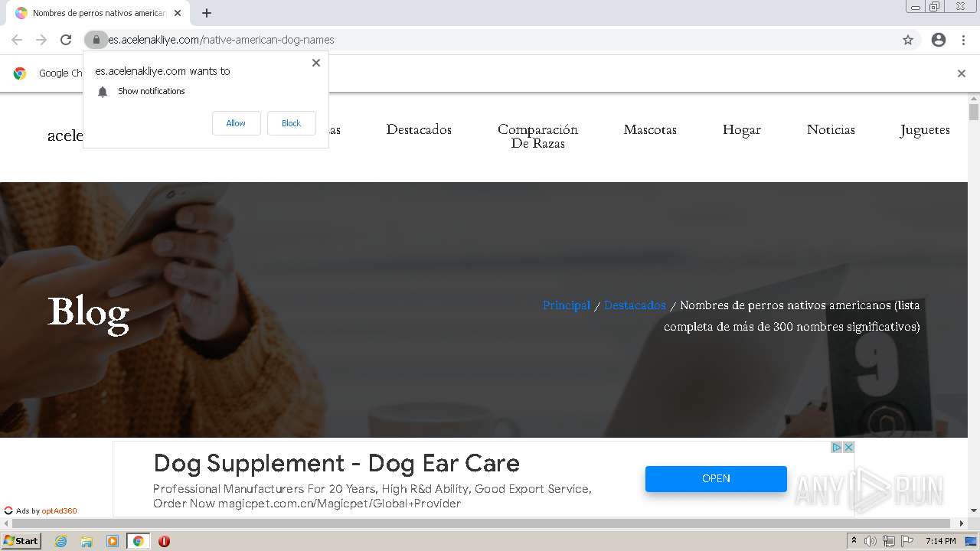Block notifications from es.acelenakliye.com

pos(291,123)
